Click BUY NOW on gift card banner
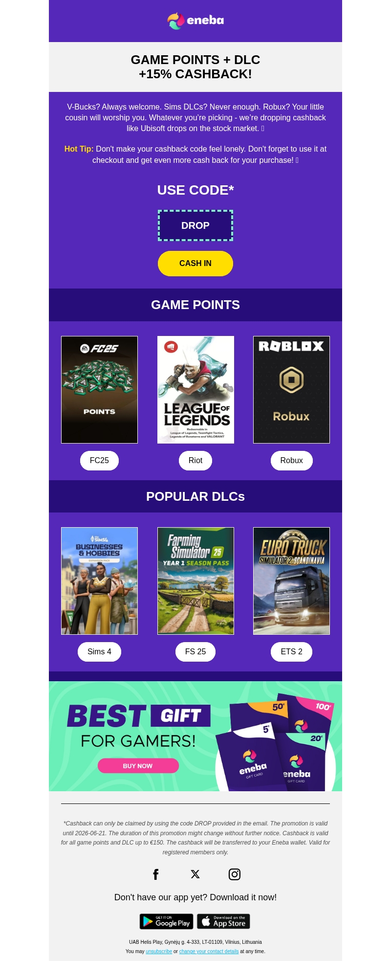The image size is (391, 980). 138,766
